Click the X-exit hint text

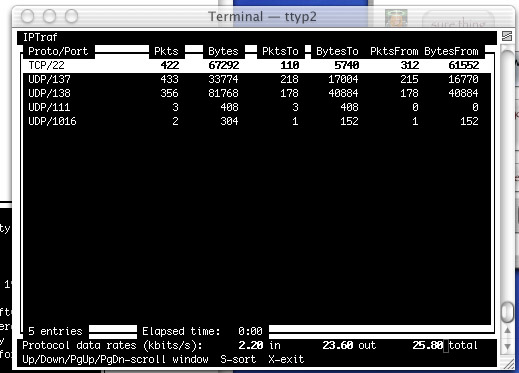point(286,359)
